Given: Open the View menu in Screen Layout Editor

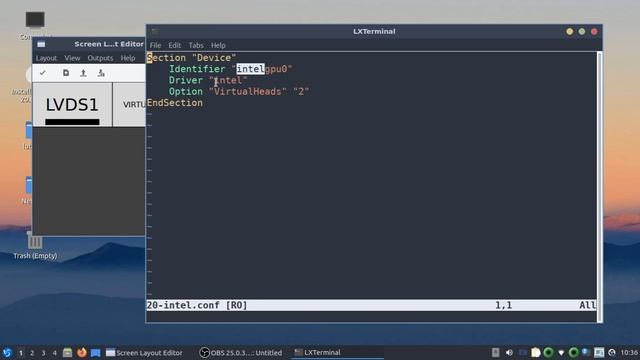Looking at the screenshot, I should click(72, 58).
